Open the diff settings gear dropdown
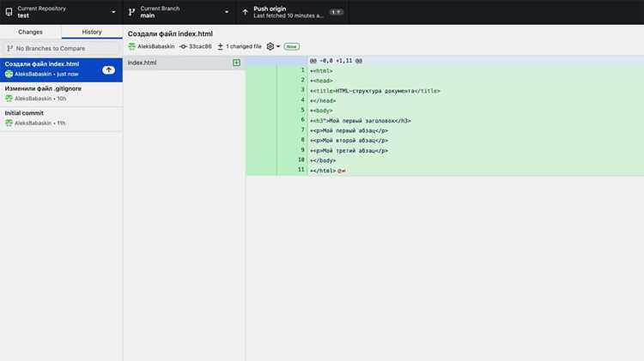 (273, 46)
